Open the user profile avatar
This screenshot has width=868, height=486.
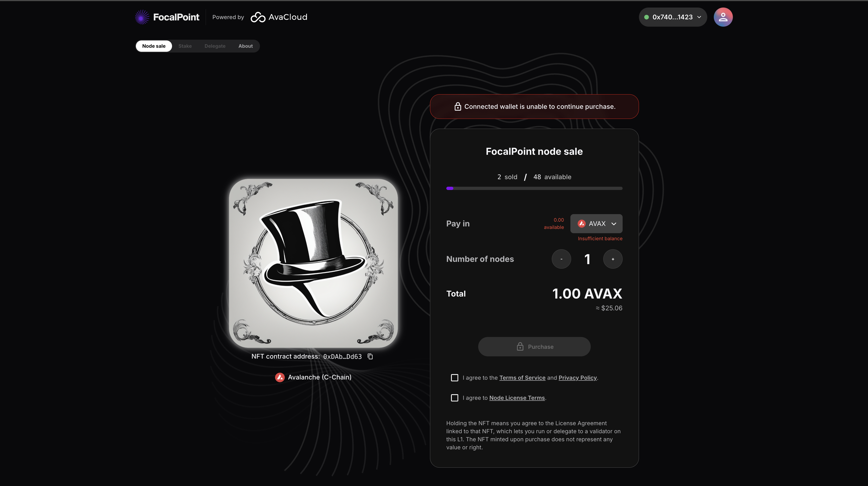pos(723,17)
